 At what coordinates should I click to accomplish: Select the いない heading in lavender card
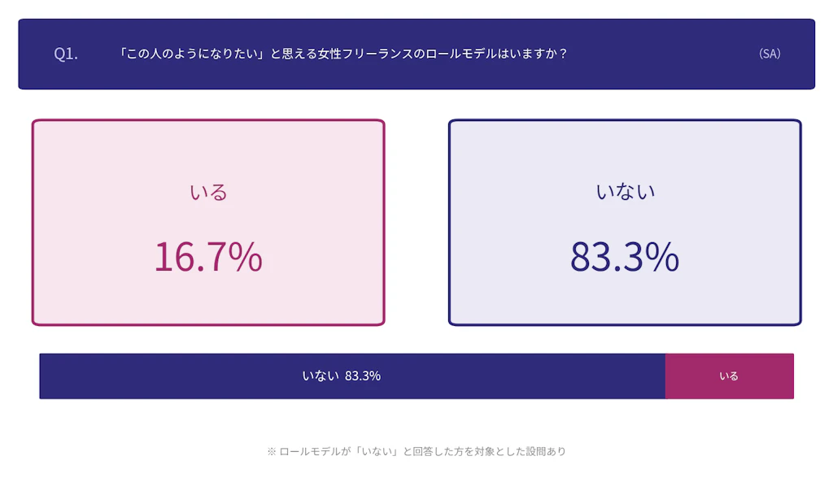point(625,192)
